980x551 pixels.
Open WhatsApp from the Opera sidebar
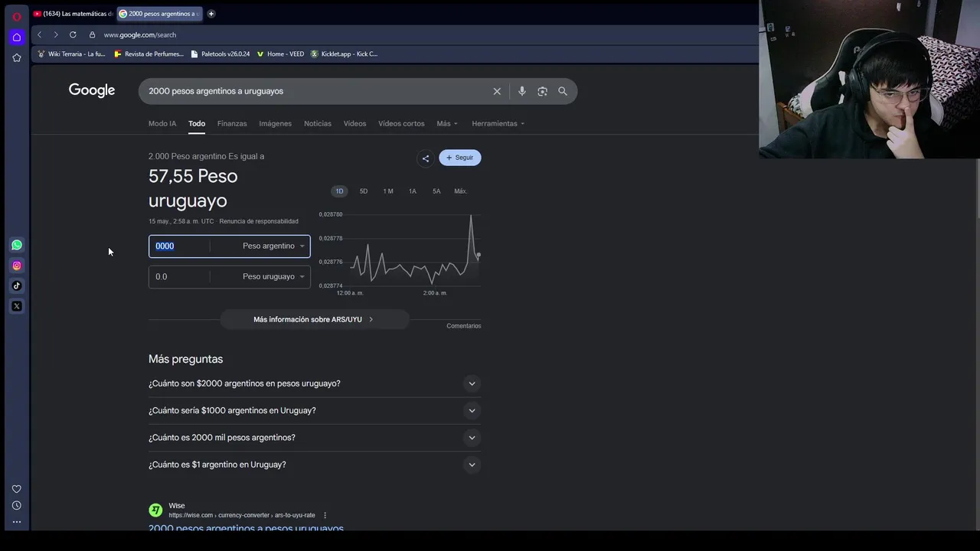[x=17, y=245]
